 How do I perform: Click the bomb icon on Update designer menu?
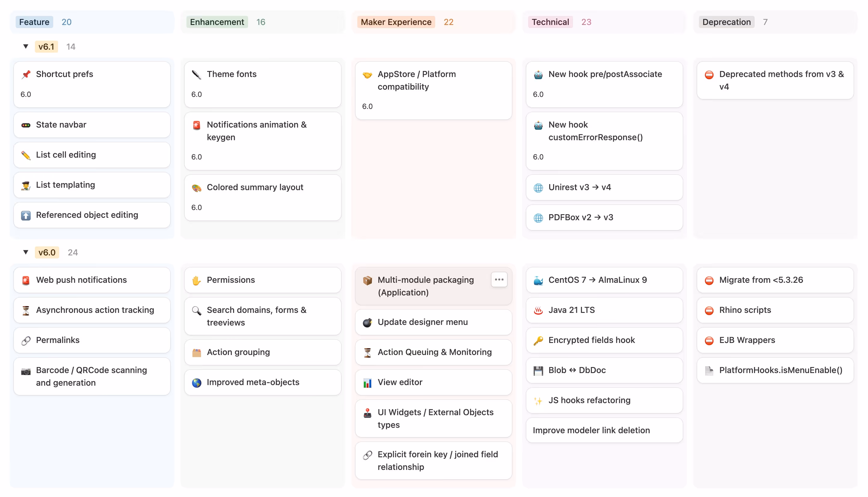pyautogui.click(x=368, y=323)
